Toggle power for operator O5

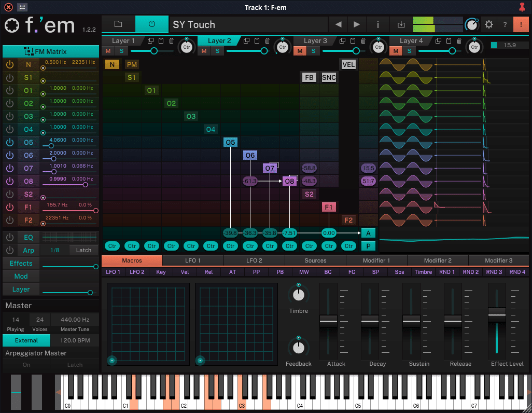tap(10, 142)
